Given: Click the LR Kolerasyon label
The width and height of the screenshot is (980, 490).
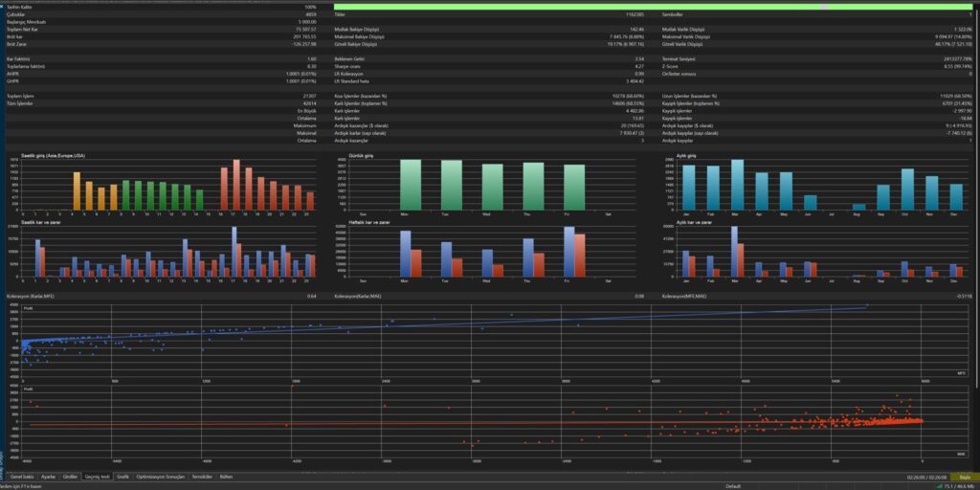Looking at the screenshot, I should 348,73.
